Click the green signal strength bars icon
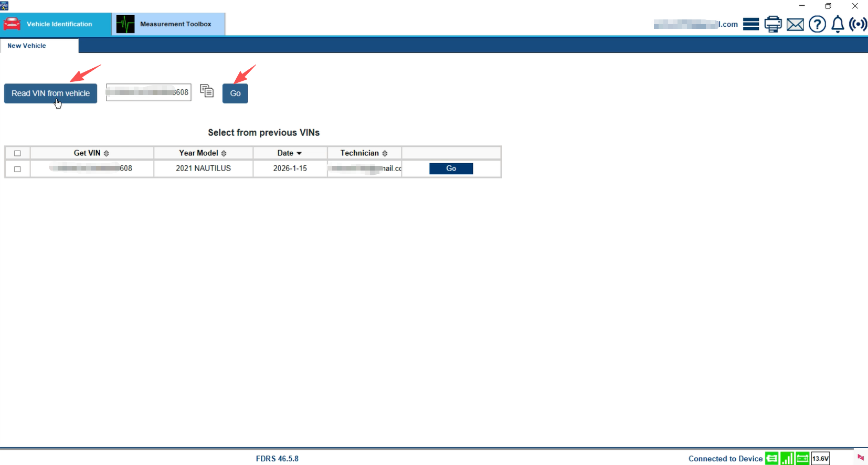The width and height of the screenshot is (868, 465). 787,458
